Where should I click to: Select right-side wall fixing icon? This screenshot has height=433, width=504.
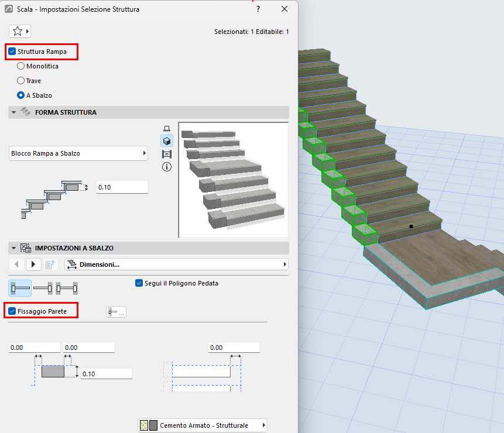click(43, 288)
